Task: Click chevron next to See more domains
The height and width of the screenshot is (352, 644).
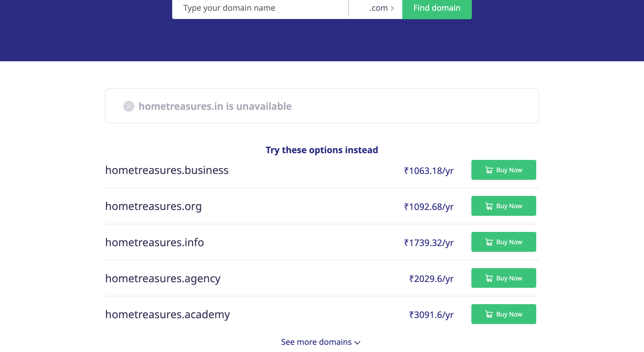Action: 358,343
